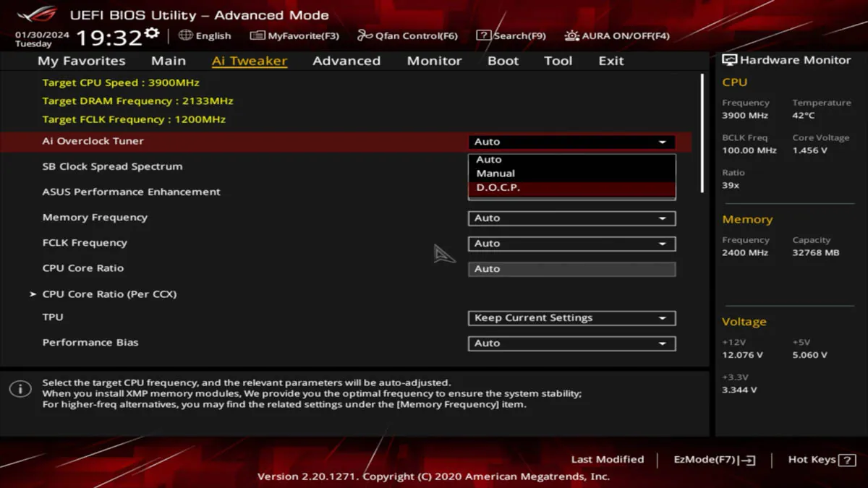Click the Search question mark icon
The image size is (868, 488).
click(483, 35)
